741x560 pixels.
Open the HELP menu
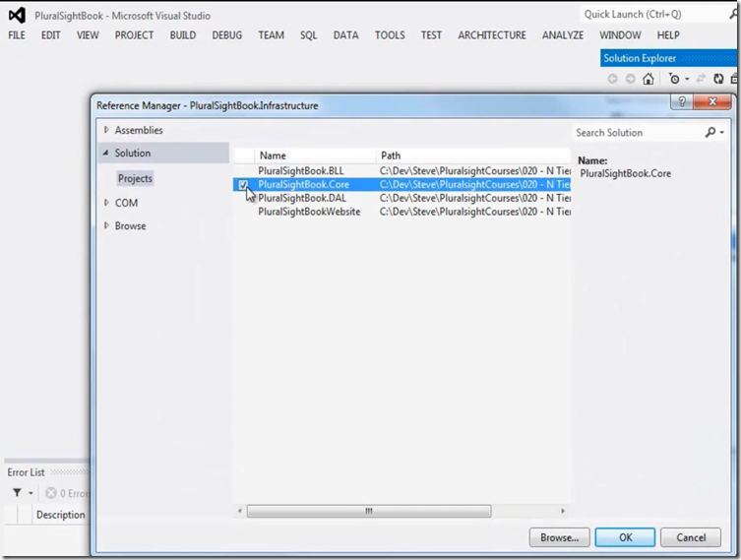coord(668,35)
